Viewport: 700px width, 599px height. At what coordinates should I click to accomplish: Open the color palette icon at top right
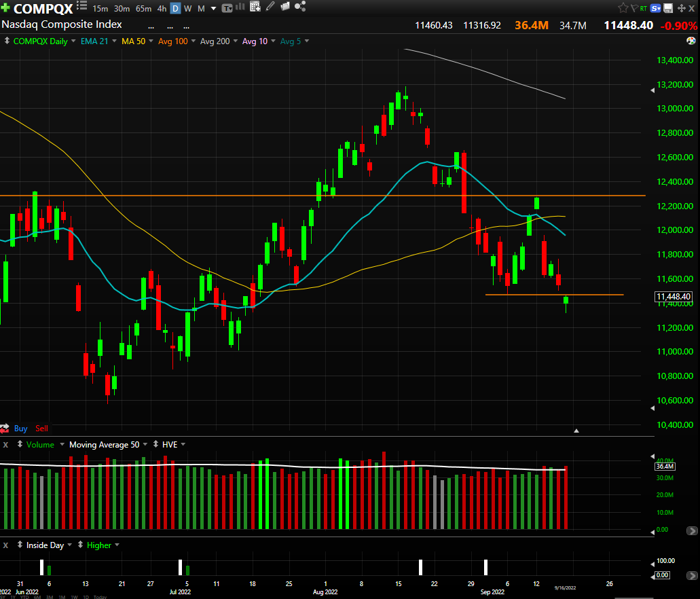click(690, 41)
